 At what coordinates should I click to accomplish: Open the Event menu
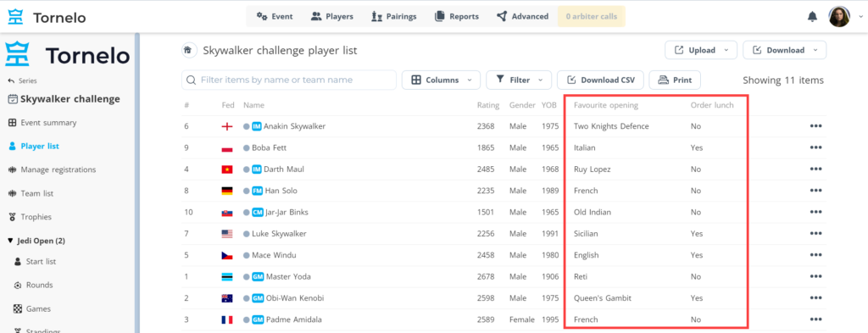click(x=275, y=17)
